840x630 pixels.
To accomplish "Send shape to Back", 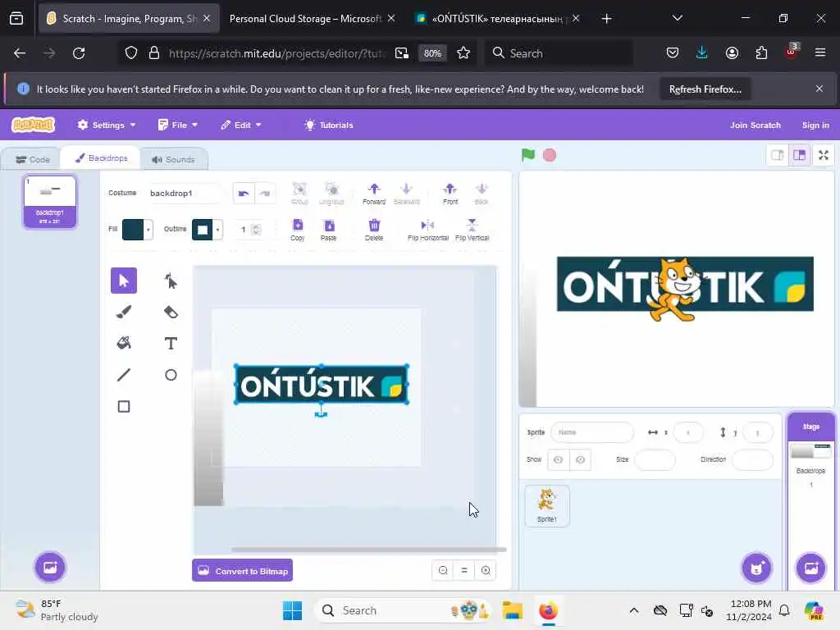I will (481, 194).
